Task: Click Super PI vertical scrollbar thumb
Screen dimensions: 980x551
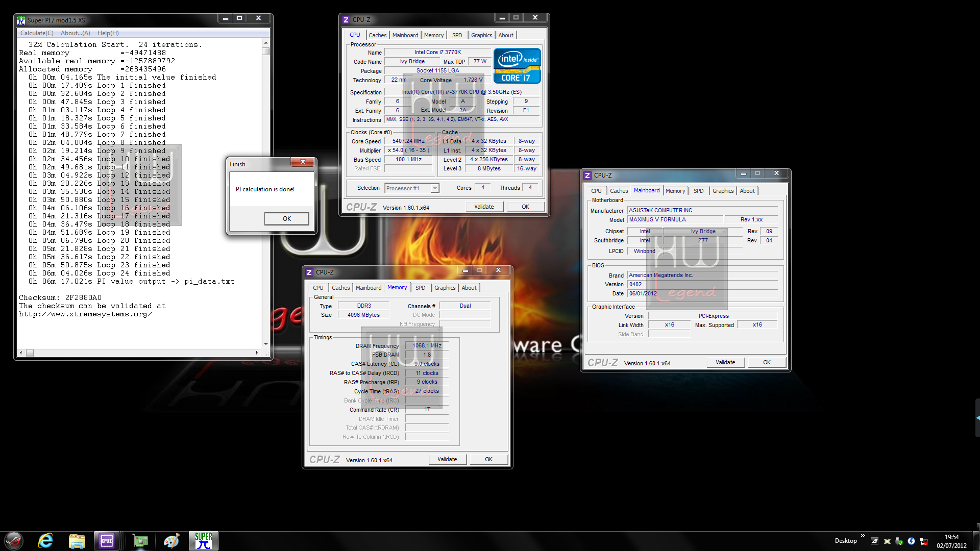Action: point(265,51)
